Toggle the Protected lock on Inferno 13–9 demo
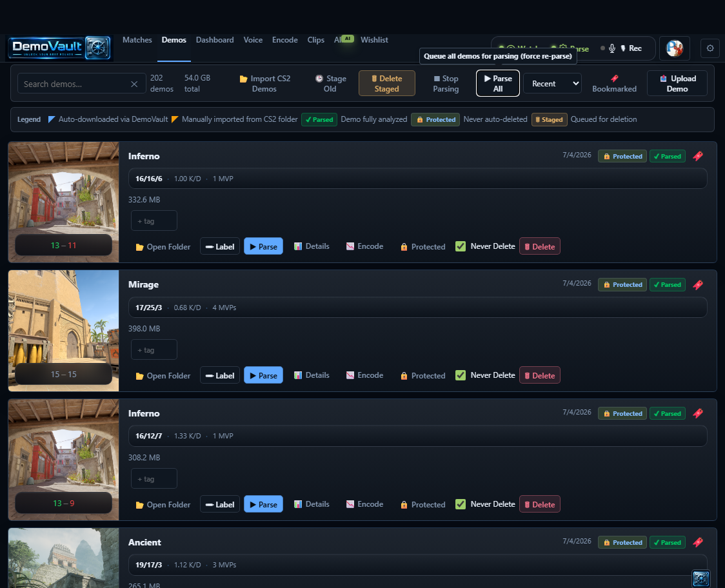The height and width of the screenshot is (588, 725). tap(422, 504)
